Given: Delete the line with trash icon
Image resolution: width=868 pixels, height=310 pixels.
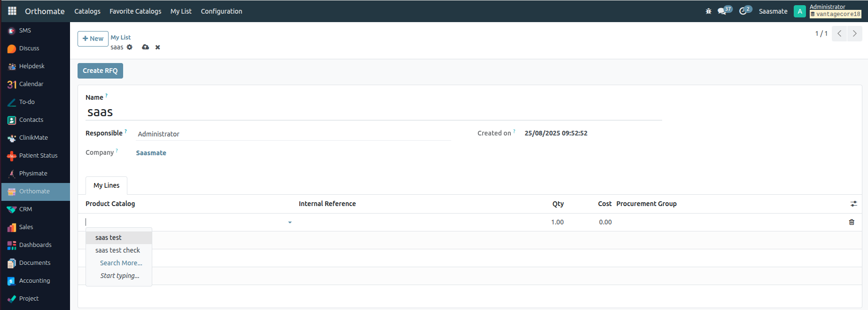Looking at the screenshot, I should (x=852, y=222).
